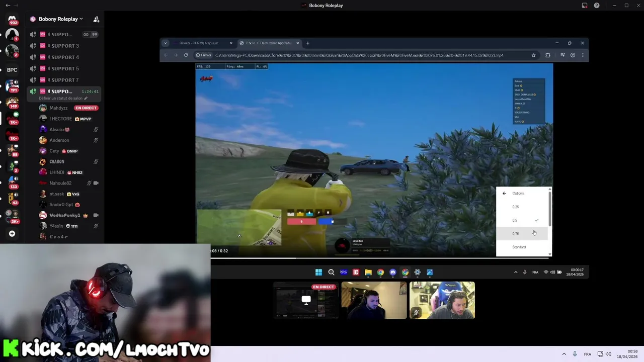Switch to the Cfx.re video tab
The width and height of the screenshot is (644, 362).
click(269, 43)
